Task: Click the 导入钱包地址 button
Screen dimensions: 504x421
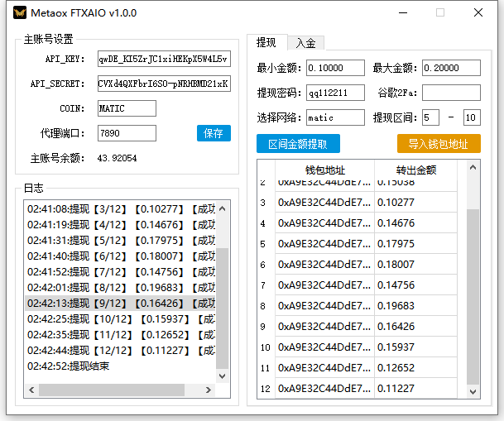Action: 439,144
